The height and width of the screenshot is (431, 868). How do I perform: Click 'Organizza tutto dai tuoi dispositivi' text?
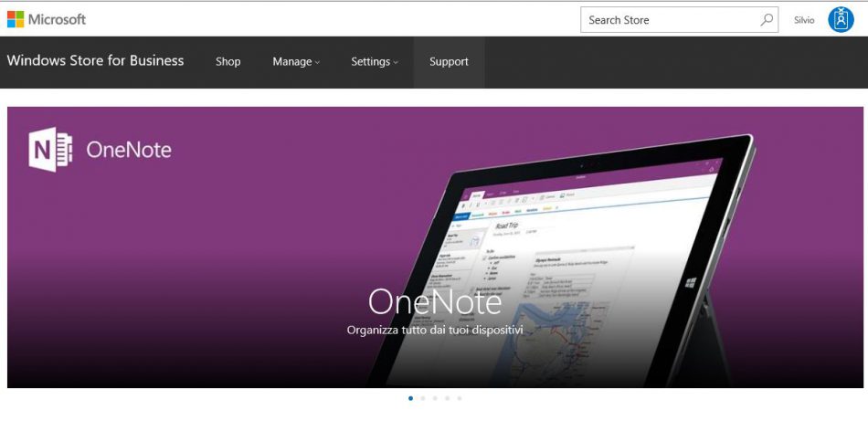435,331
